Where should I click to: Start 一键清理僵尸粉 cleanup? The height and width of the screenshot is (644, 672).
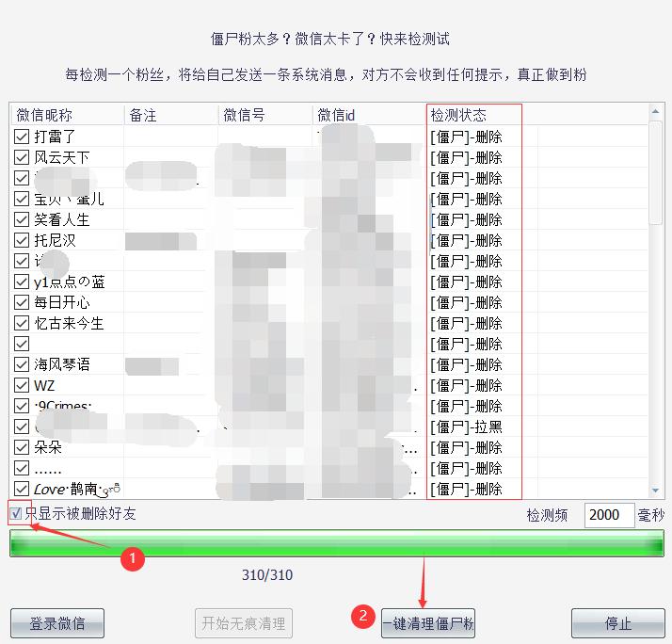point(428,623)
